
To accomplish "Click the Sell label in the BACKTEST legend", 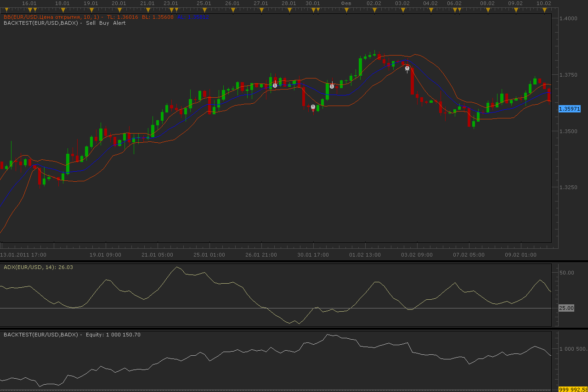I will click(x=90, y=23).
